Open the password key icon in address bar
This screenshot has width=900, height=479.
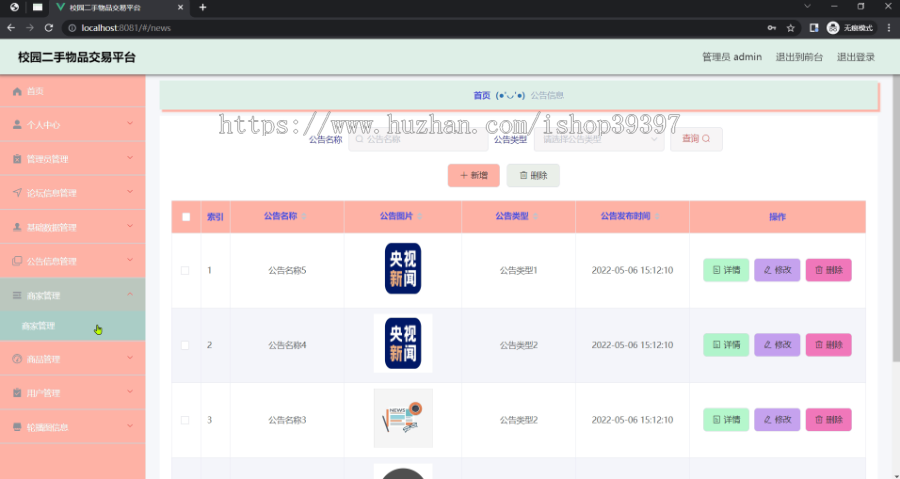point(772,28)
